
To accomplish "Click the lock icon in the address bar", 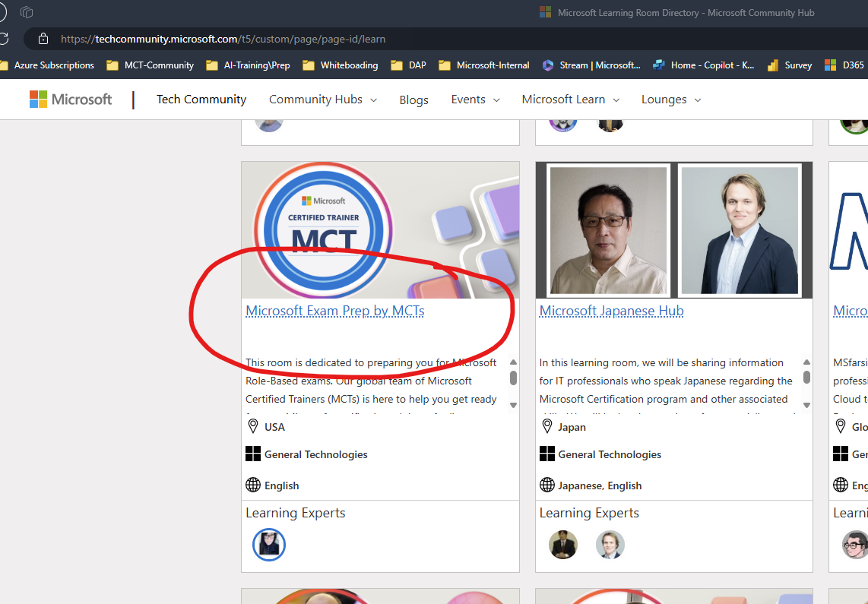I will click(x=43, y=39).
